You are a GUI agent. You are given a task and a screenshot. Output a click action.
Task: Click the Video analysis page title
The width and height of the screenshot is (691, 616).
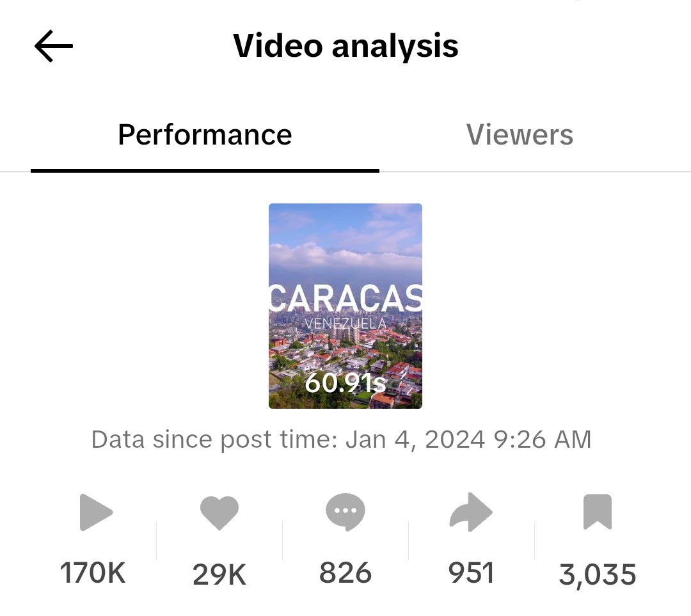pos(345,46)
